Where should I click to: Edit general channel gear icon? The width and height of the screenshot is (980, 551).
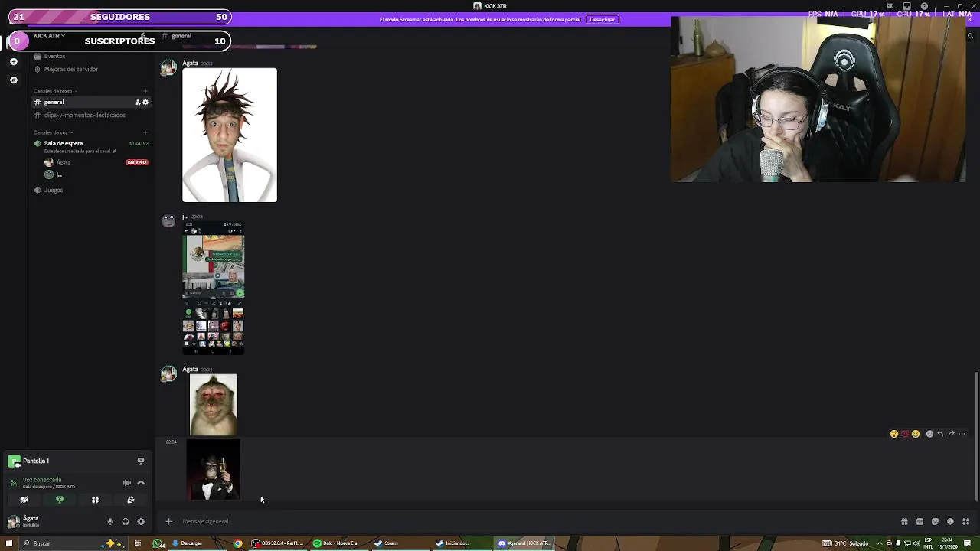point(145,102)
